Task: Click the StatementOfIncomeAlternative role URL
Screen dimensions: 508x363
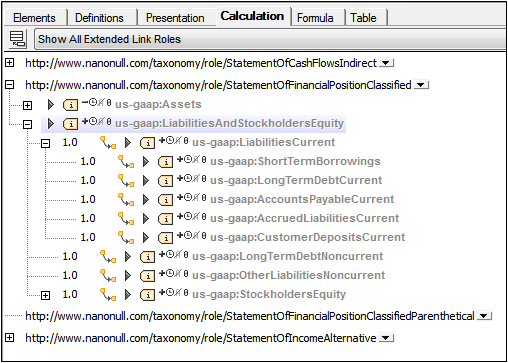Action: pyautogui.click(x=201, y=338)
